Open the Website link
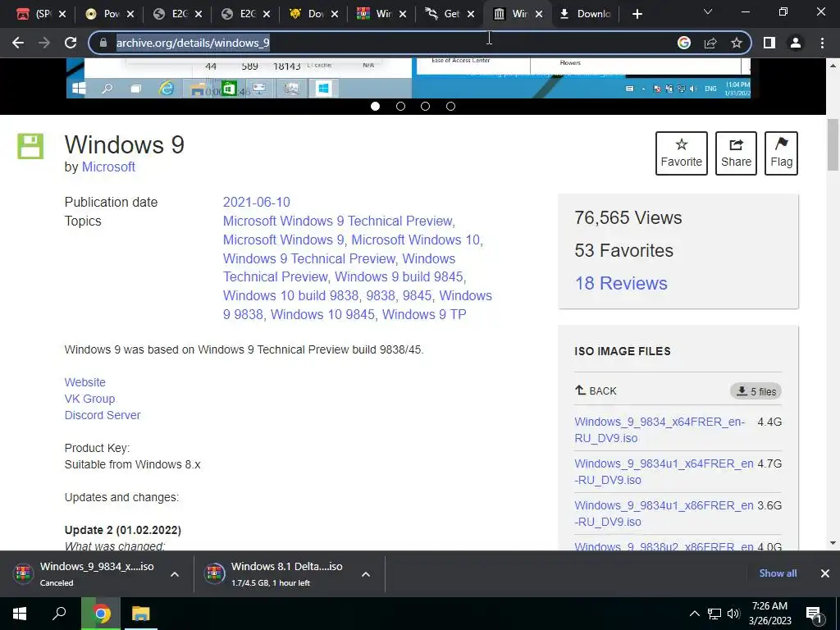Screen dimensions: 840x630 point(85,382)
